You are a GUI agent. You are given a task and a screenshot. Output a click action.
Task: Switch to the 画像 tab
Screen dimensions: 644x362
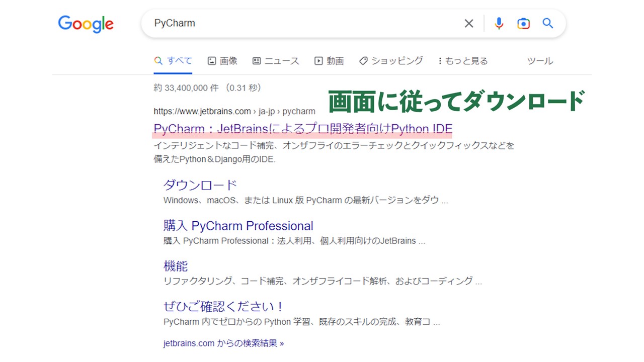(222, 61)
